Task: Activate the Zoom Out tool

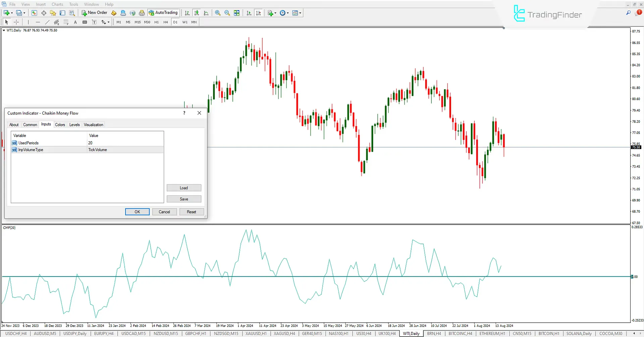Action: click(x=227, y=13)
